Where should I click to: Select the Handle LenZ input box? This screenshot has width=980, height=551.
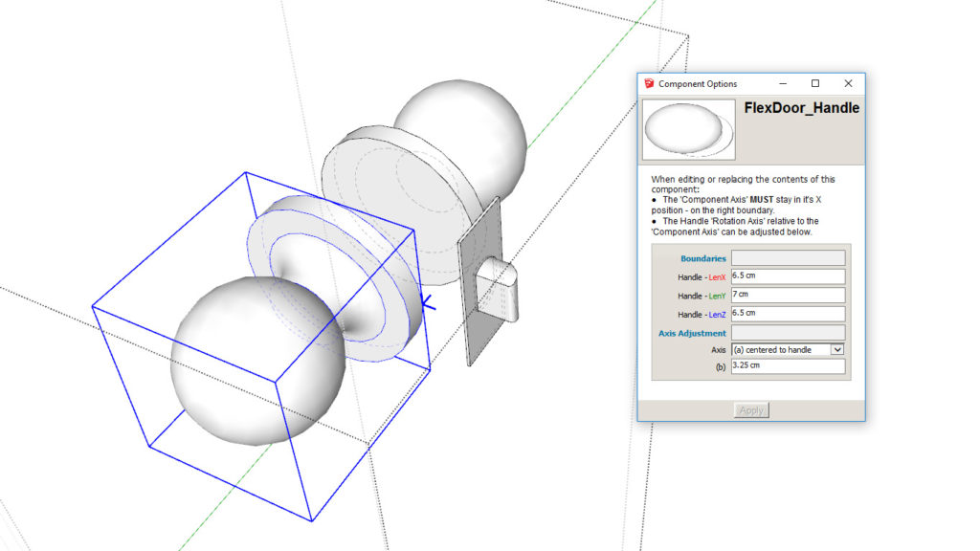point(787,313)
